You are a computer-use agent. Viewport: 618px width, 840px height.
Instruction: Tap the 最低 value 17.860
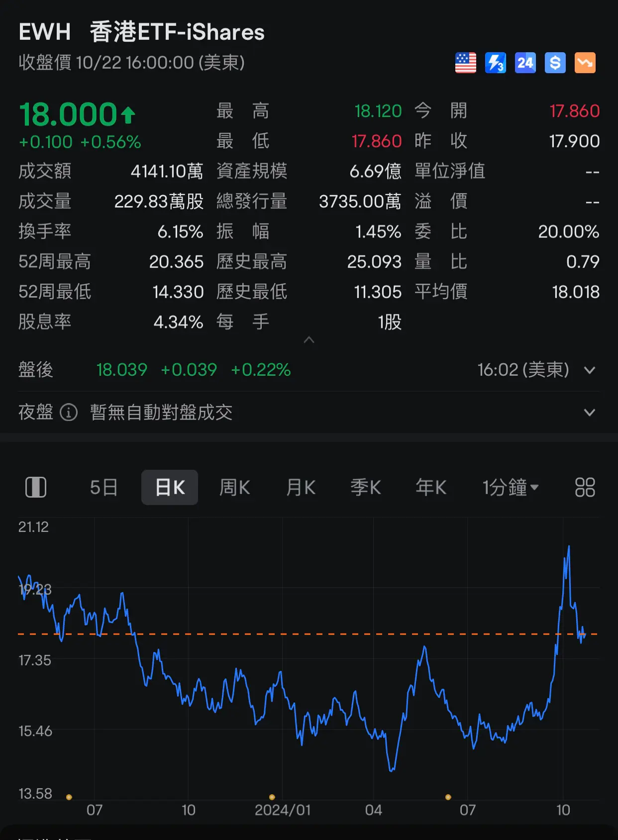[377, 141]
